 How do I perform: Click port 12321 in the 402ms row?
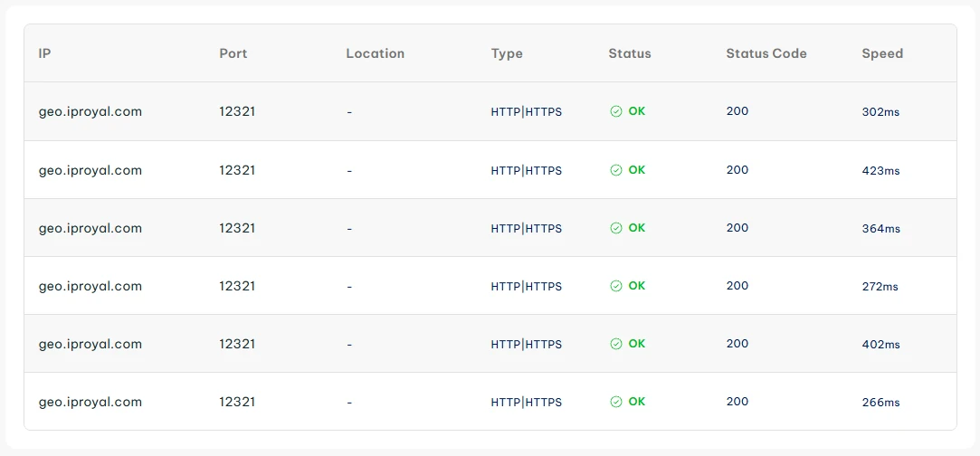[x=236, y=344]
